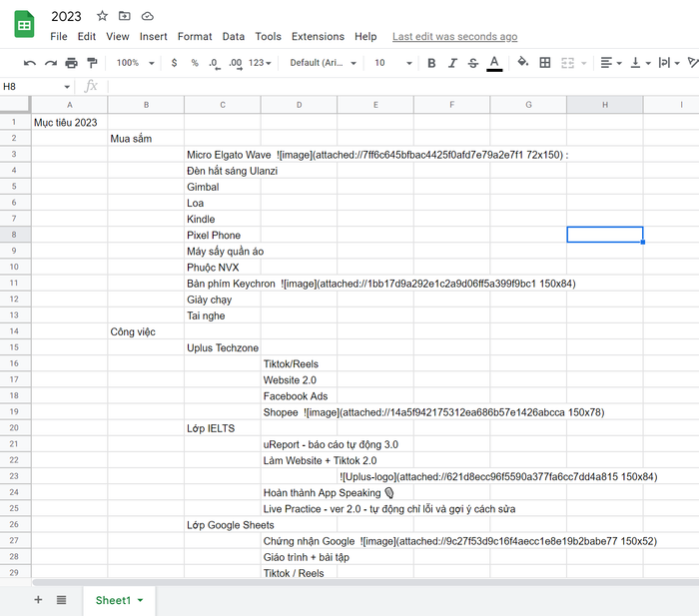
Task: Star the 2023 document
Action: (102, 16)
